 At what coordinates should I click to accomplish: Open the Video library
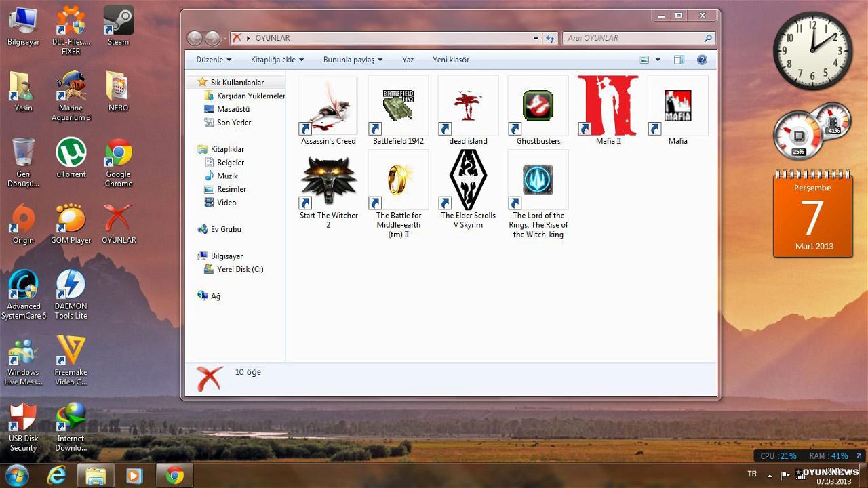(x=220, y=203)
